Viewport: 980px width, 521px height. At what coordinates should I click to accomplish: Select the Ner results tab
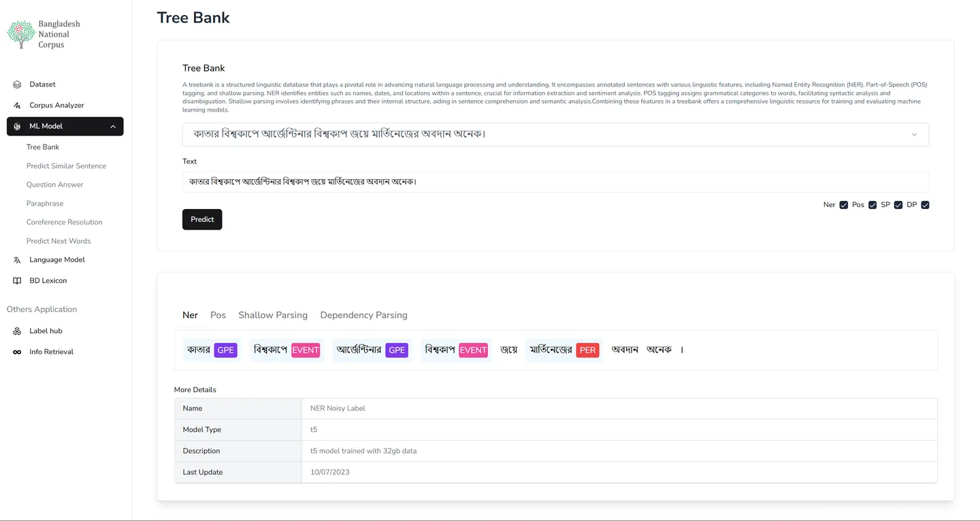tap(190, 315)
